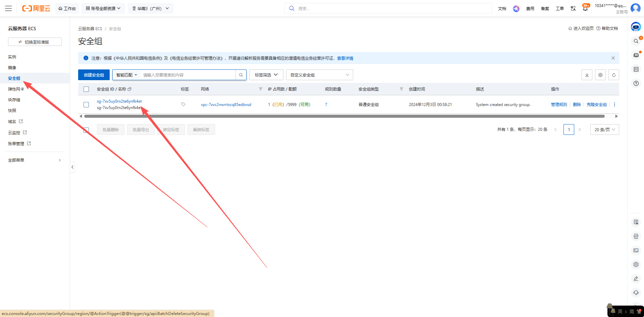Open the notifications bell icon
This screenshot has height=317, width=644.
pyautogui.click(x=585, y=8)
